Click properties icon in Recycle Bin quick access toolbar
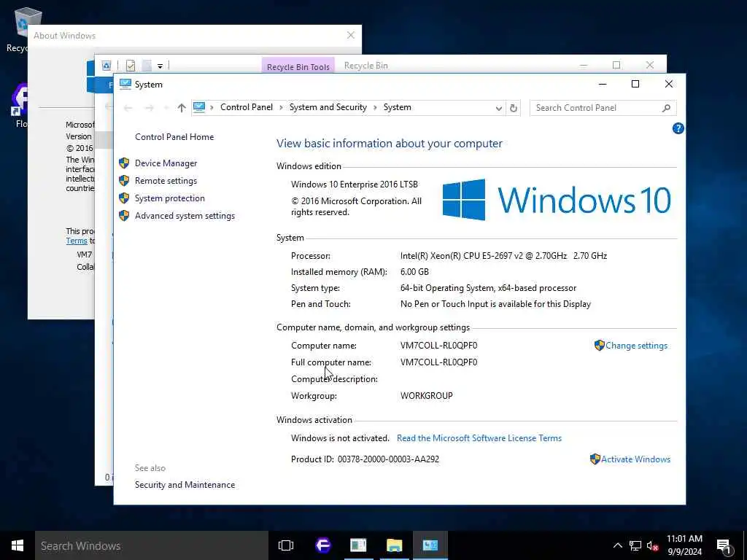This screenshot has height=560, width=747. tap(131, 65)
